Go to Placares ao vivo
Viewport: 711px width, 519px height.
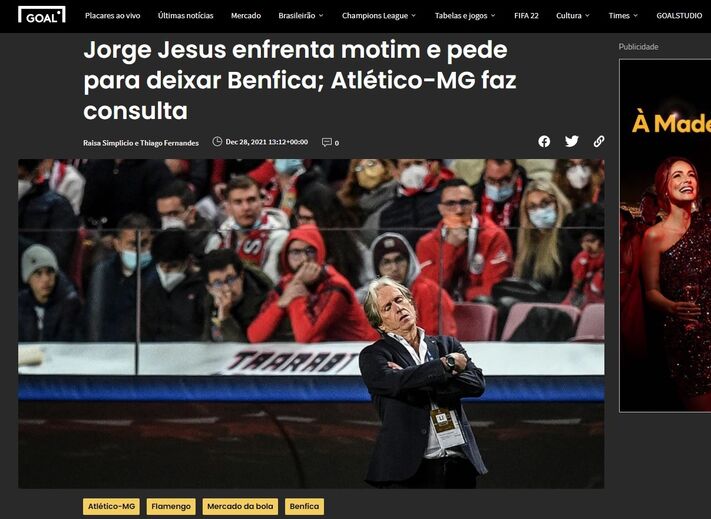[112, 15]
